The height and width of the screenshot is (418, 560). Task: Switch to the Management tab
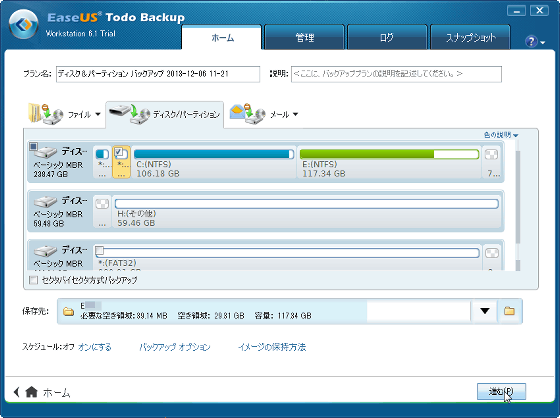pos(305,37)
